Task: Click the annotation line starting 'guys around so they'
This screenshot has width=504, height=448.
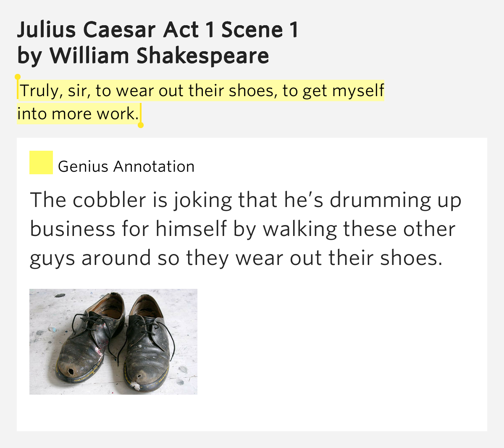Action: pyautogui.click(x=236, y=258)
